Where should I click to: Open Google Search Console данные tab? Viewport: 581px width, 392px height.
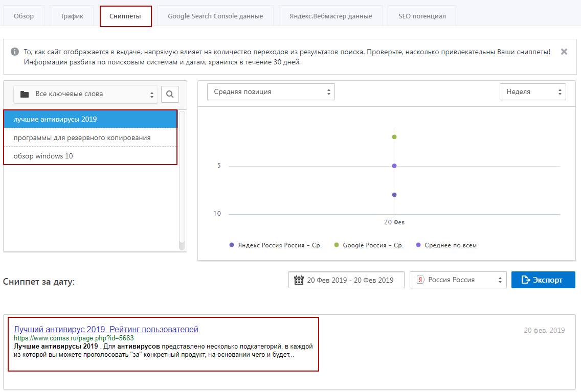coord(215,16)
